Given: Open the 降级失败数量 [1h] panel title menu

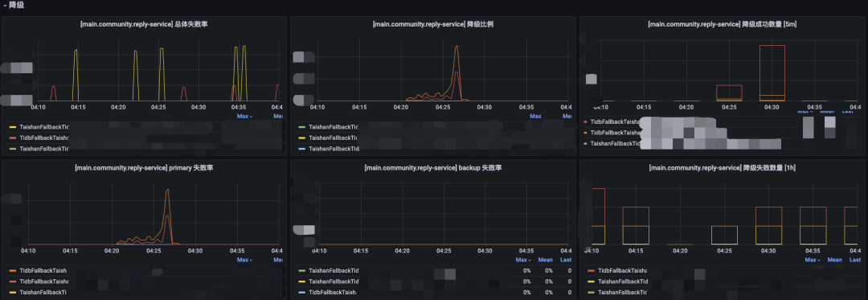Looking at the screenshot, I should tap(722, 168).
